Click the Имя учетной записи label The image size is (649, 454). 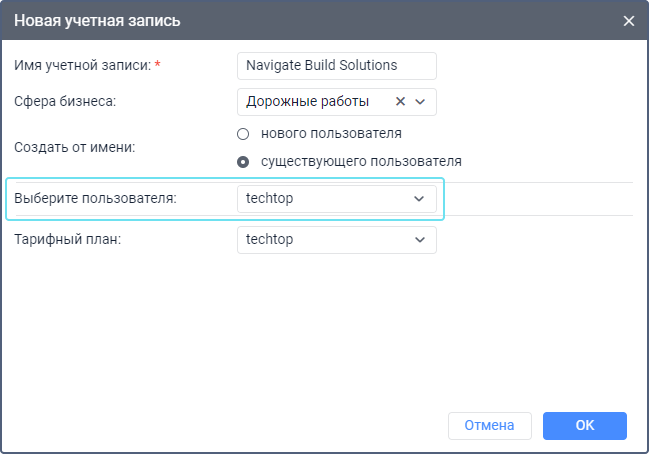point(82,65)
